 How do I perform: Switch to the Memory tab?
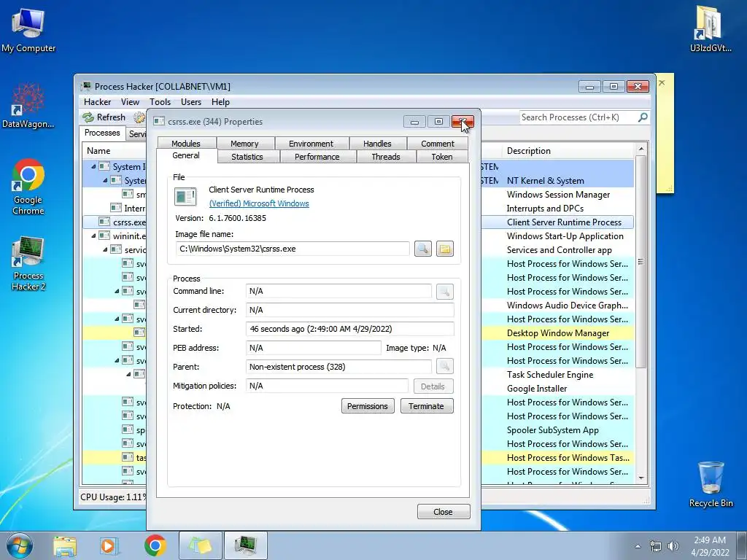point(244,144)
